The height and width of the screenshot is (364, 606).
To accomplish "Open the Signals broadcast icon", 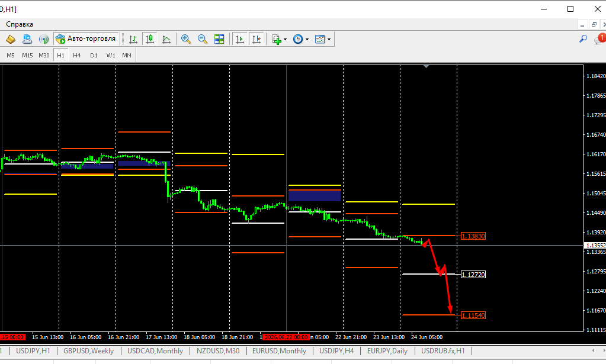I will pyautogui.click(x=44, y=39).
